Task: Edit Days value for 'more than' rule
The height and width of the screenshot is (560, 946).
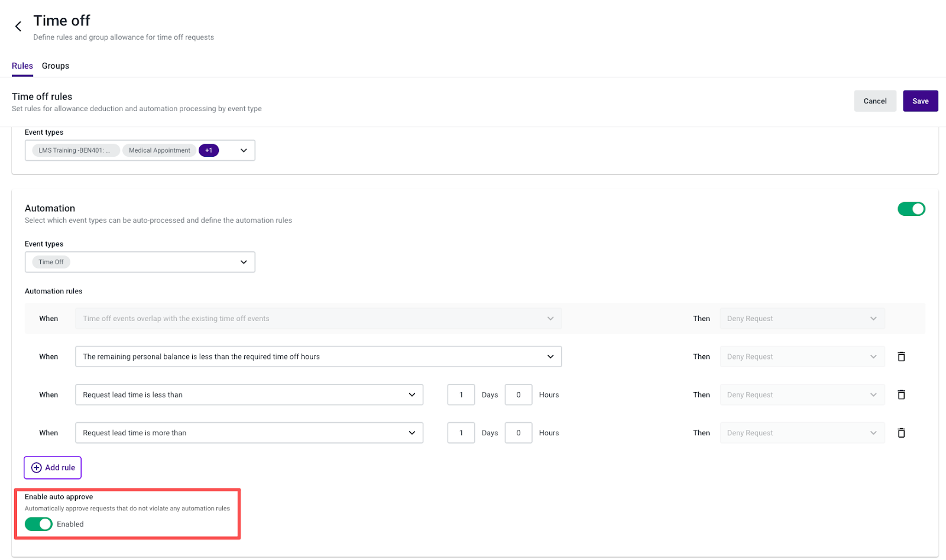Action: click(x=461, y=433)
